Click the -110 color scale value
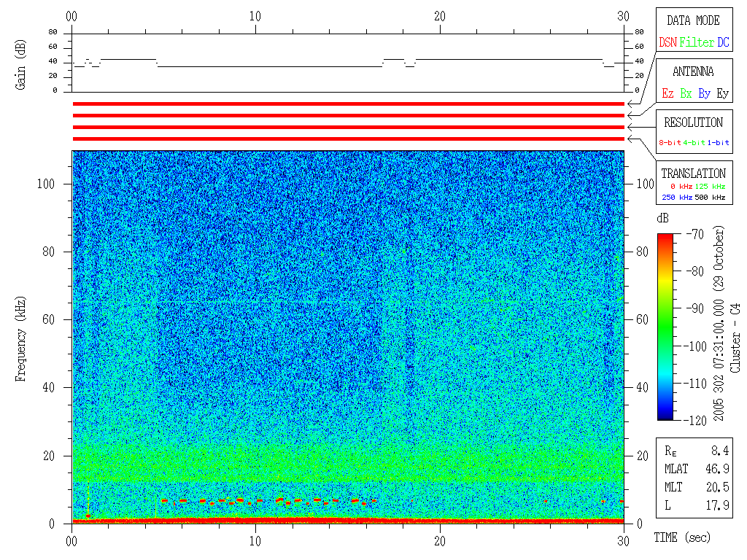747x560 pixels. [697, 384]
